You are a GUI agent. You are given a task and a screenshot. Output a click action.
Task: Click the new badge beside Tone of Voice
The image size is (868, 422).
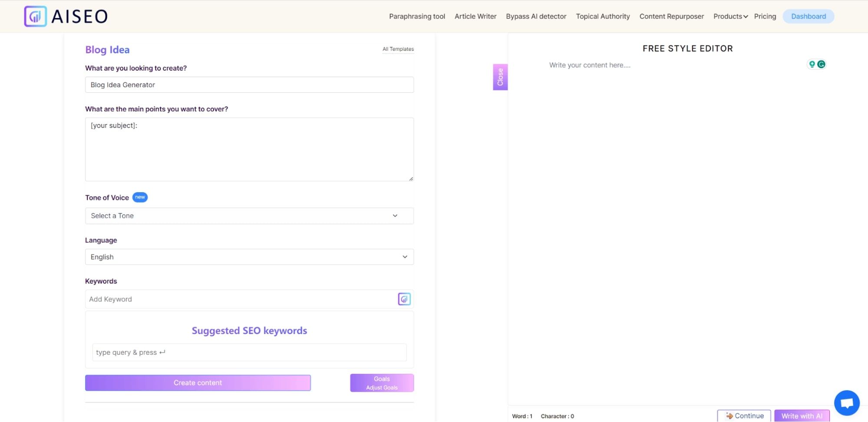click(140, 197)
